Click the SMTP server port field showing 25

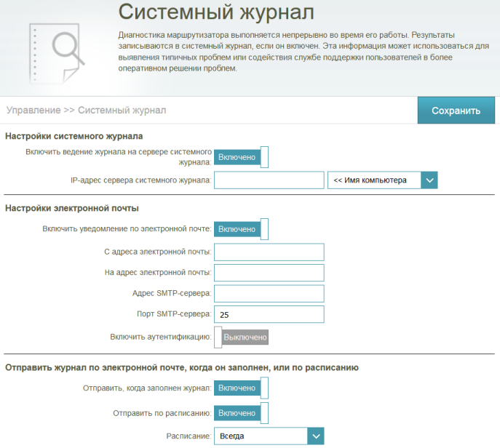pyautogui.click(x=269, y=314)
